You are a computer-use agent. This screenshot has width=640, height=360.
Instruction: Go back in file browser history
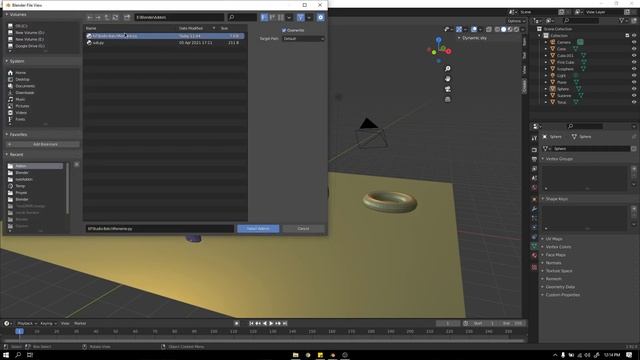(x=90, y=18)
